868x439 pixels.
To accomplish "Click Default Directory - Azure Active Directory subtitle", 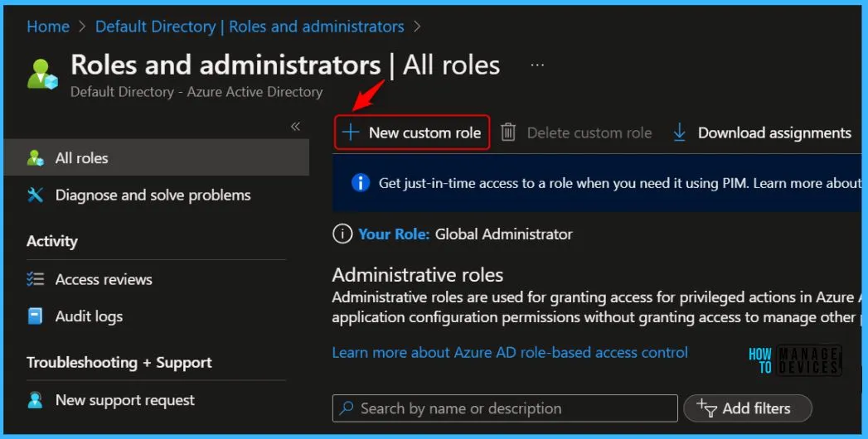I will pos(196,92).
